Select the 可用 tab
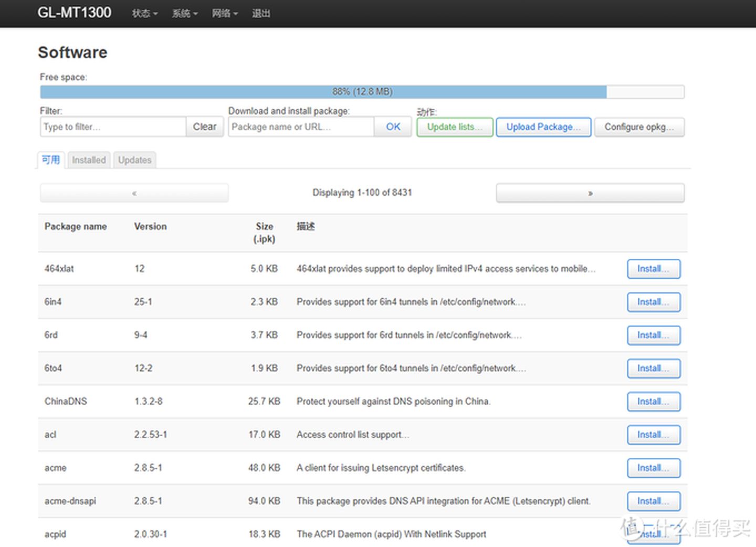This screenshot has width=756, height=547. point(51,160)
